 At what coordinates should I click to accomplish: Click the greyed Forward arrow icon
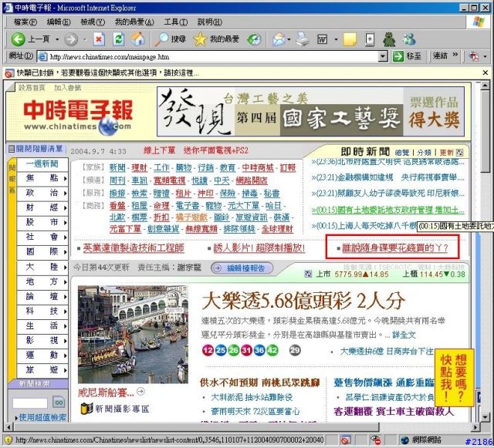point(71,39)
